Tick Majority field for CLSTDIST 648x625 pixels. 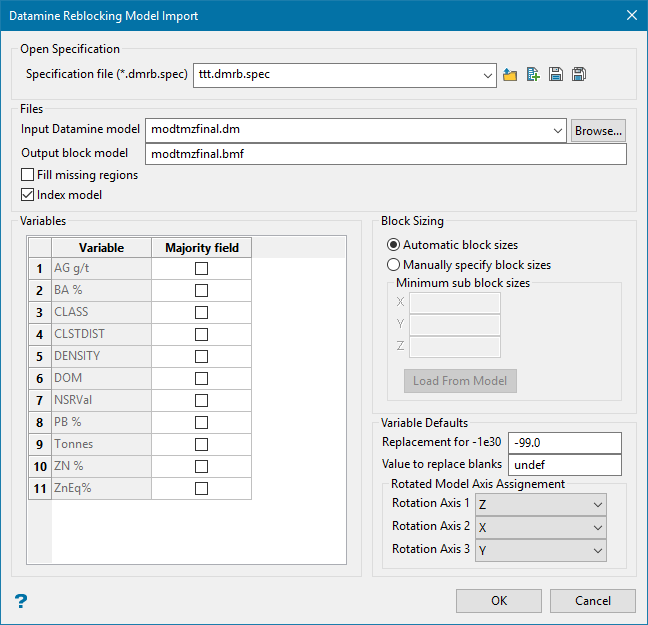coord(201,334)
